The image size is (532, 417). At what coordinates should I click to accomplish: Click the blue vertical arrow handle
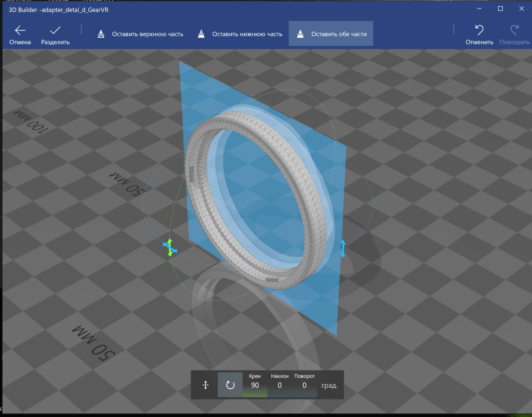343,249
